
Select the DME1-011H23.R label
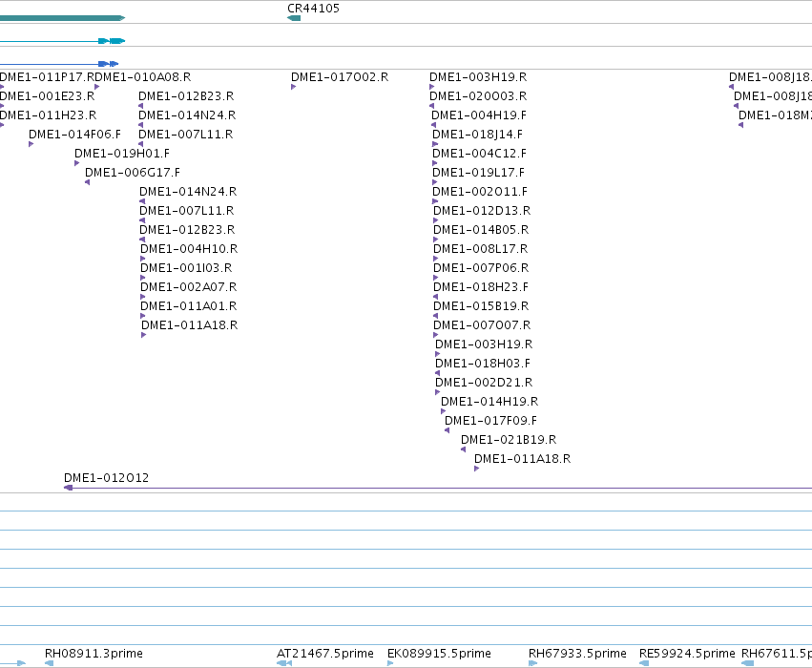[48, 115]
